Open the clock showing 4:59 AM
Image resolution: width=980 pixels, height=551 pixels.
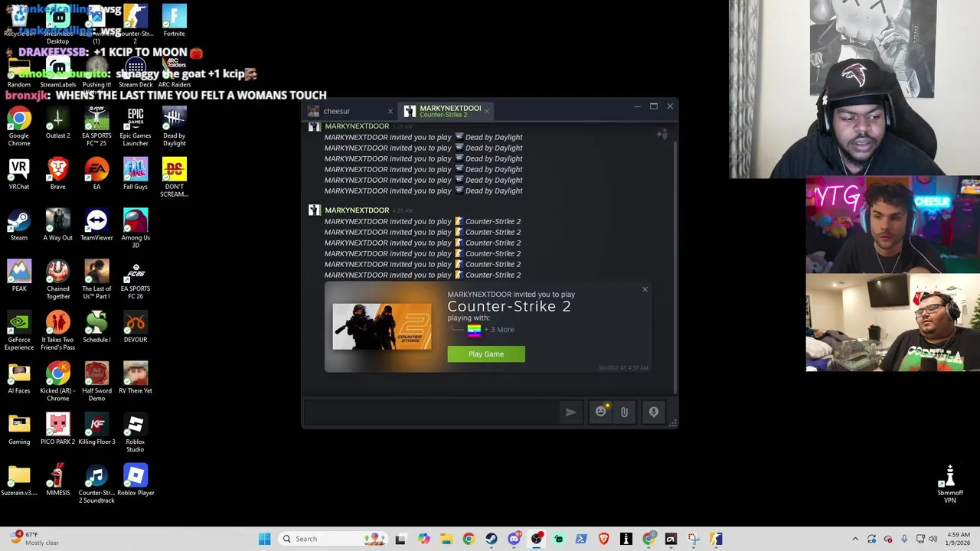[x=959, y=539]
